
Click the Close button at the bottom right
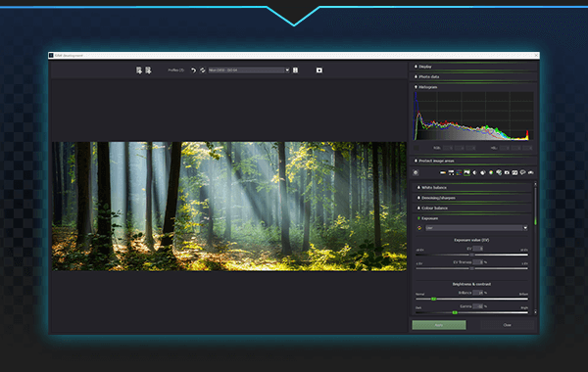[507, 325]
